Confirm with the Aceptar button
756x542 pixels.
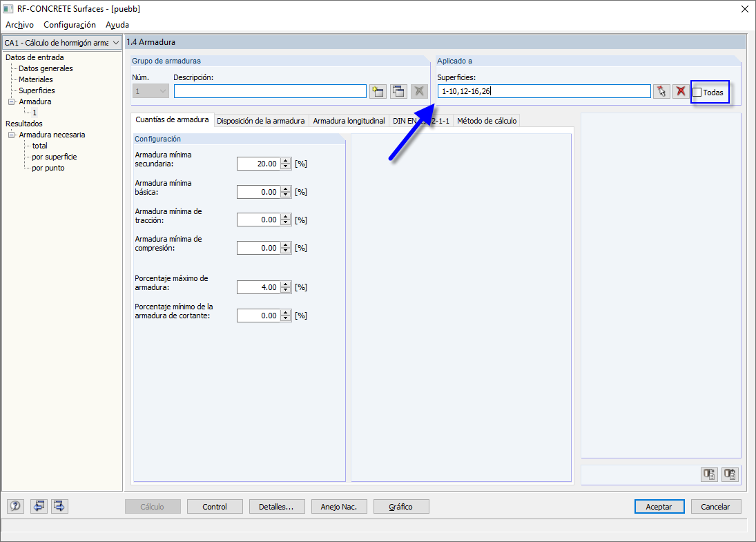click(659, 507)
